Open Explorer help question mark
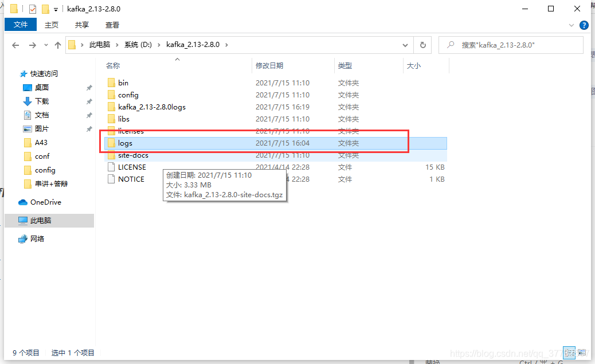The height and width of the screenshot is (364, 595). (584, 25)
